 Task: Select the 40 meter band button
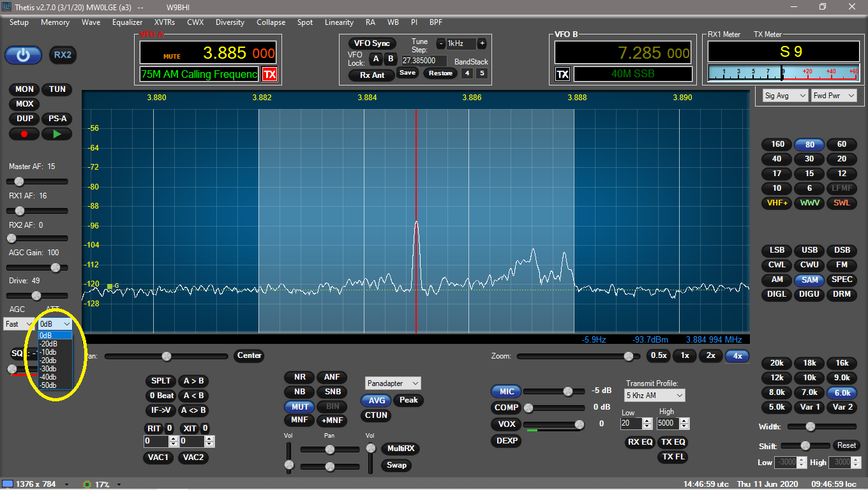(x=777, y=159)
